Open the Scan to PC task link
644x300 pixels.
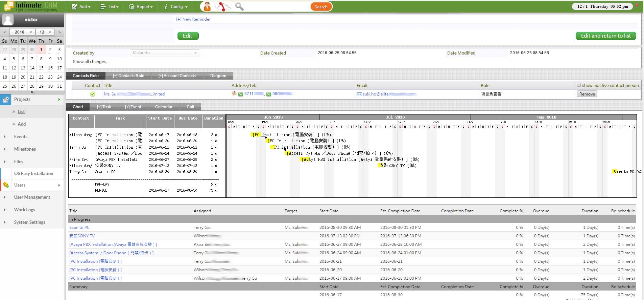click(79, 228)
